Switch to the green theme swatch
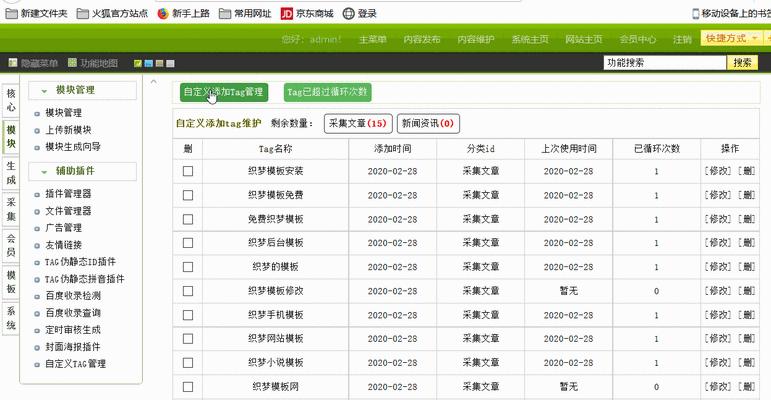Viewport: 771px width, 400px height. click(x=138, y=63)
